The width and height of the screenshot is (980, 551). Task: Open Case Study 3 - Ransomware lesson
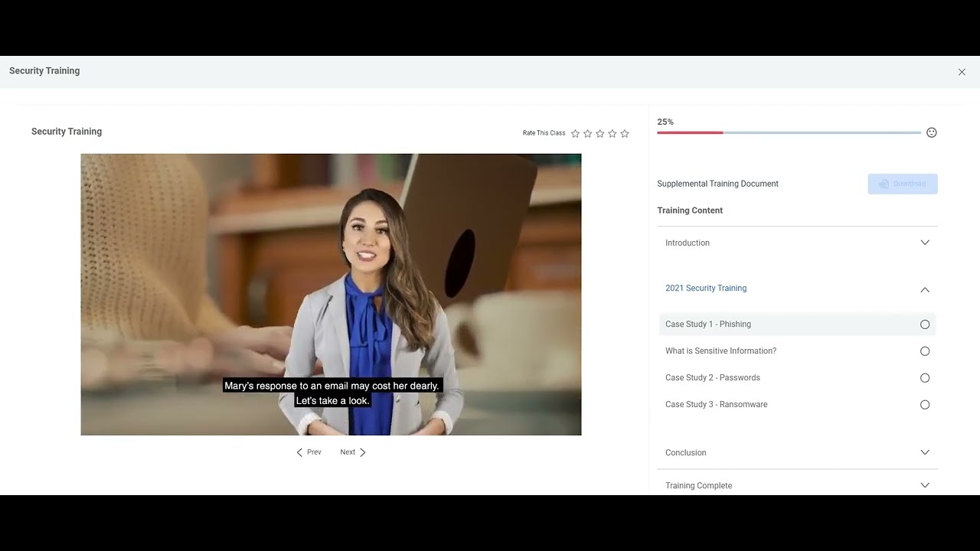(797, 405)
